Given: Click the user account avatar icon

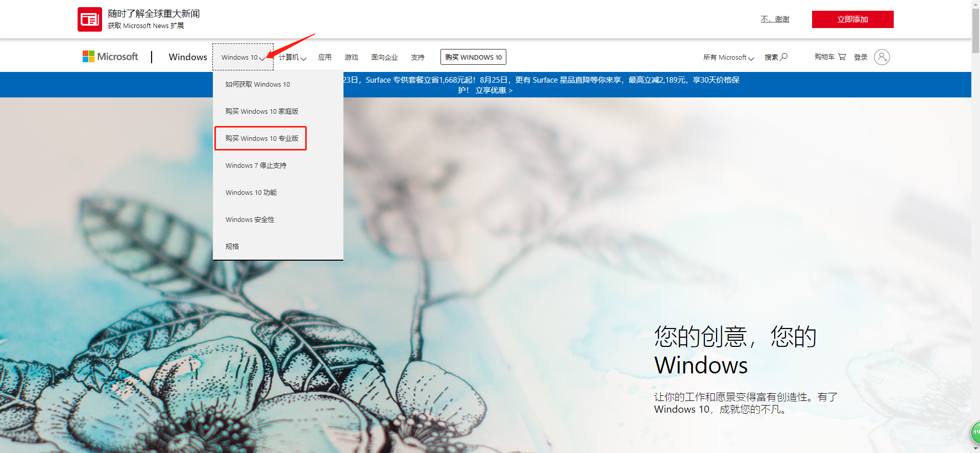Looking at the screenshot, I should [x=881, y=57].
